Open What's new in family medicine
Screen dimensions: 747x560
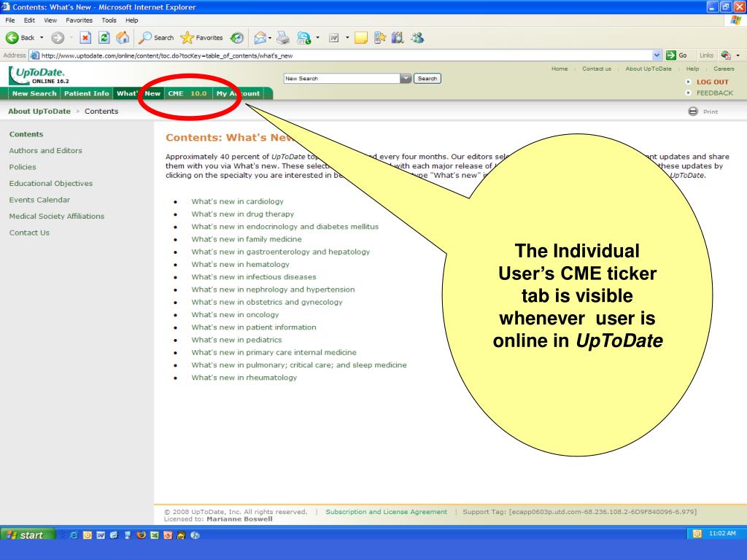[x=247, y=239]
